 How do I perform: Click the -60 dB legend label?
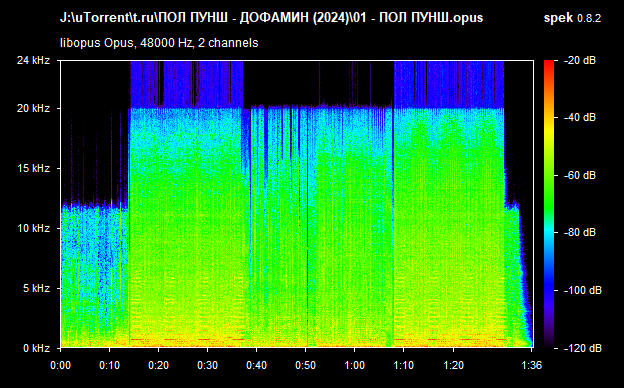[580, 175]
